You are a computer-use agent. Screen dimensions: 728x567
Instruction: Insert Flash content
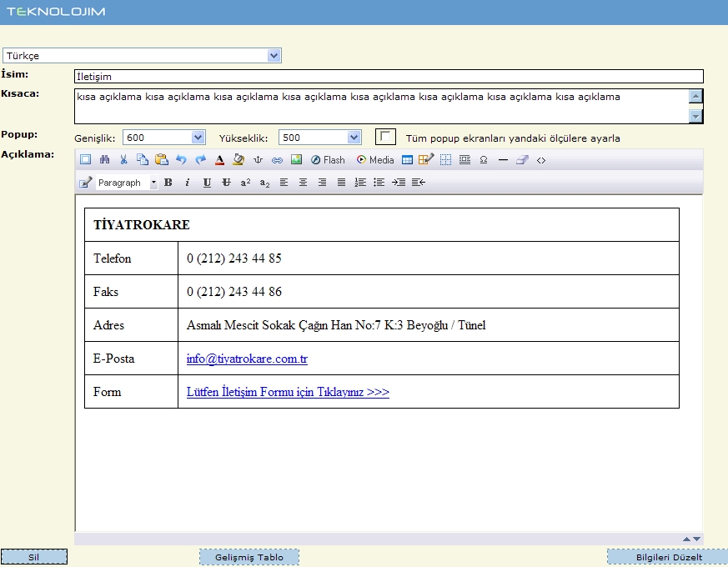(328, 160)
